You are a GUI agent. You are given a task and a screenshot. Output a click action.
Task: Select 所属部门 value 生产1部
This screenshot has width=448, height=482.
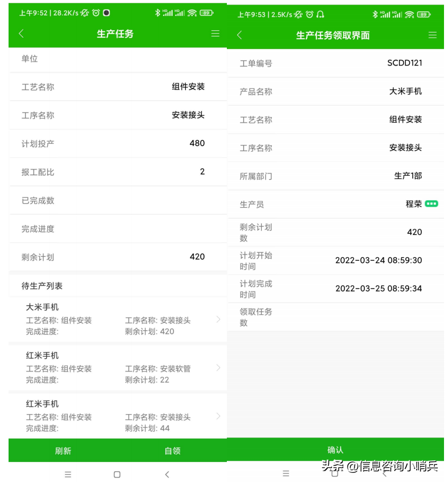coord(408,176)
